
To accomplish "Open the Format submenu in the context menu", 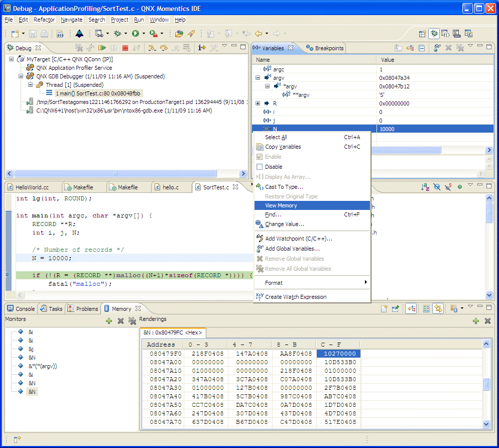I will tap(281, 282).
